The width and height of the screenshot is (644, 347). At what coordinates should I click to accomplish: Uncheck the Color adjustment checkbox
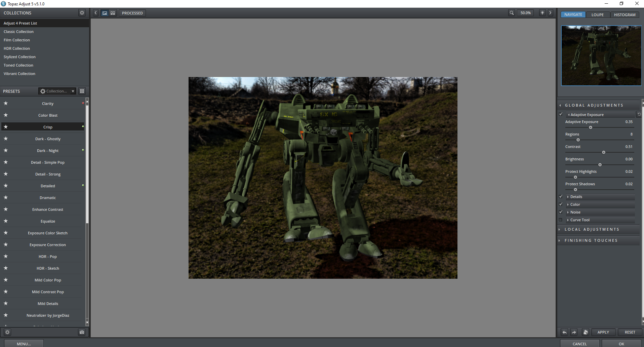click(x=561, y=204)
